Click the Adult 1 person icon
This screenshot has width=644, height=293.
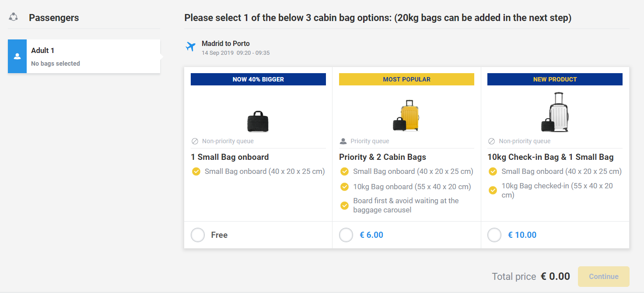click(x=17, y=56)
